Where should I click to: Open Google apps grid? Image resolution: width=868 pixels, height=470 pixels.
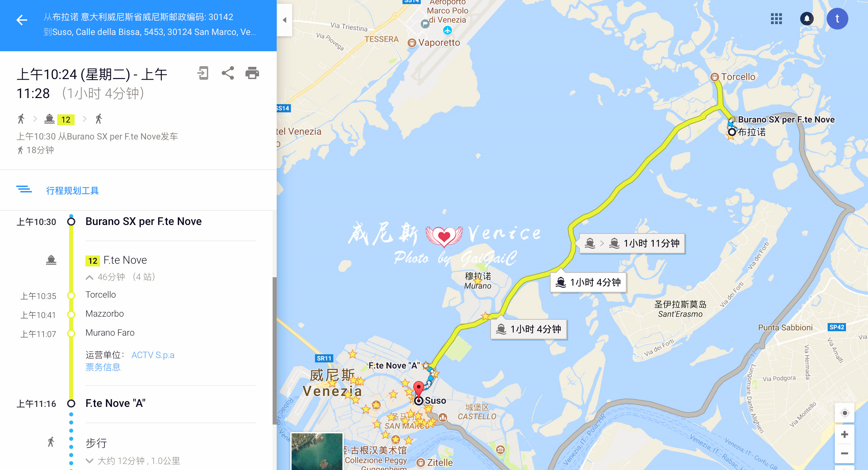[x=776, y=19]
